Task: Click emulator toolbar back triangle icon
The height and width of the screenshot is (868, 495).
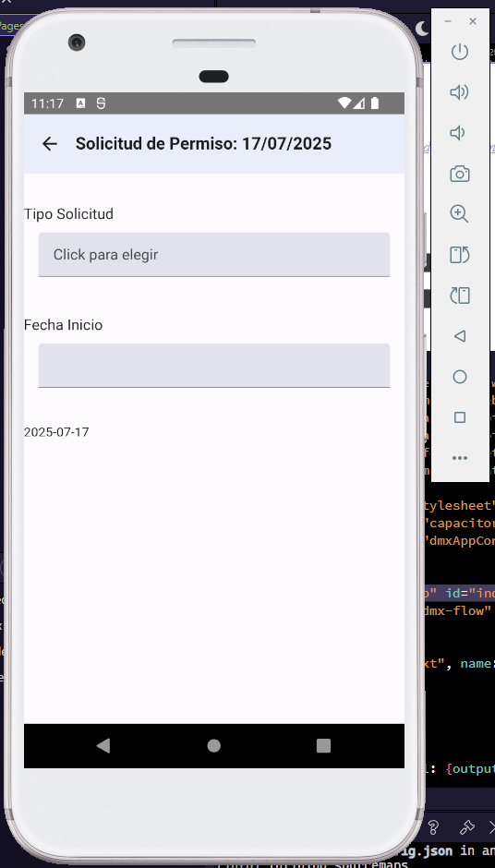Action: click(x=460, y=336)
